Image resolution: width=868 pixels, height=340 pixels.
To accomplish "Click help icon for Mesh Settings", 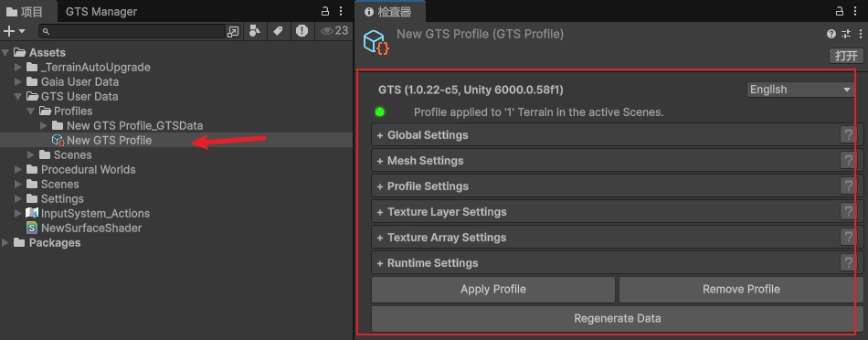I will point(848,161).
